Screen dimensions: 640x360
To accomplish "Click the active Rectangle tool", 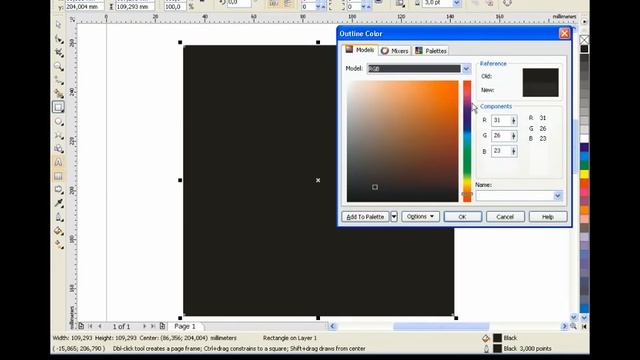I will click(58, 107).
